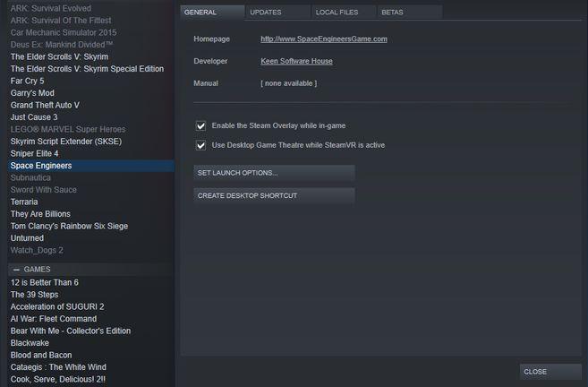Image resolution: width=588 pixels, height=387 pixels.
Task: Select They Are Billions entry
Action: (x=41, y=214)
